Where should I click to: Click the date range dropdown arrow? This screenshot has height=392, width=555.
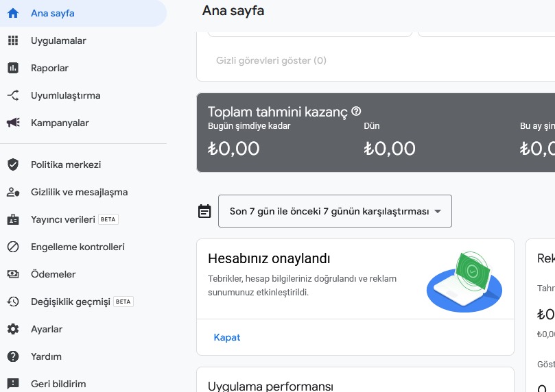pos(438,211)
